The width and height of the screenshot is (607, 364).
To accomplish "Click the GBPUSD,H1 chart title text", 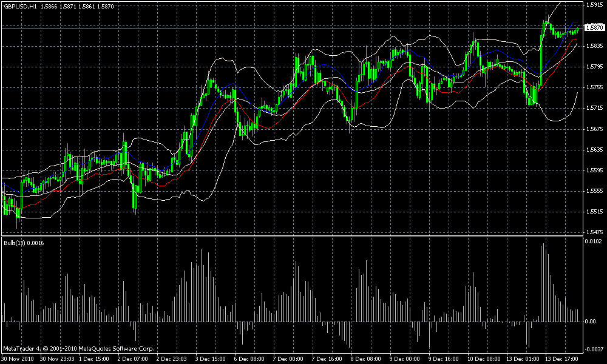I will click(20, 7).
